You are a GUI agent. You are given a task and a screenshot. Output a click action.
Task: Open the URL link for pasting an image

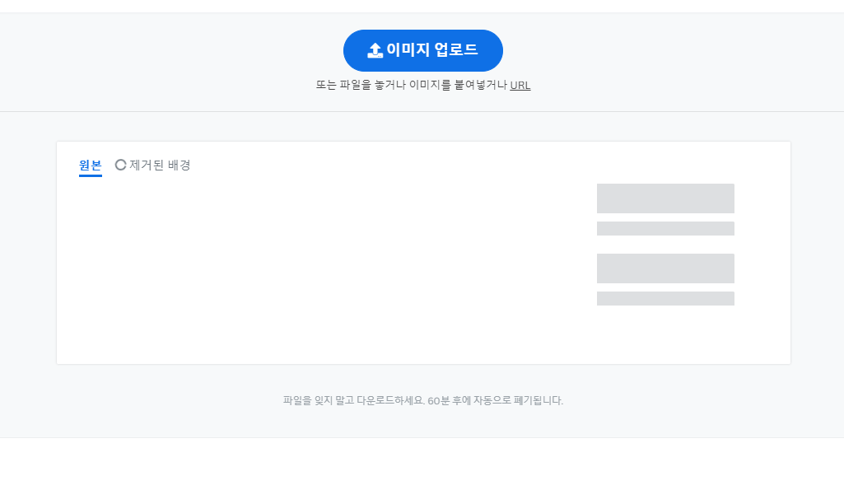tap(520, 85)
